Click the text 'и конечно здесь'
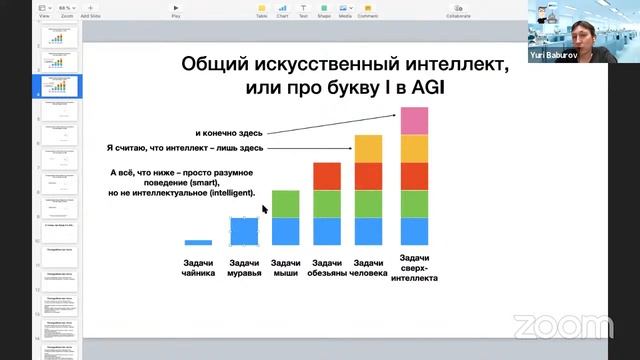The image size is (640, 360). [229, 133]
